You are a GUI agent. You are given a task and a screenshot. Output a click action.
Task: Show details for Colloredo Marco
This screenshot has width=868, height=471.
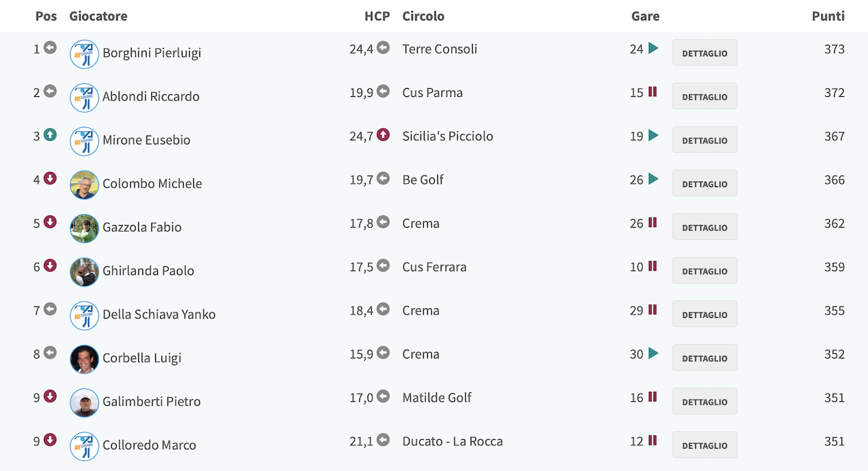coord(705,445)
